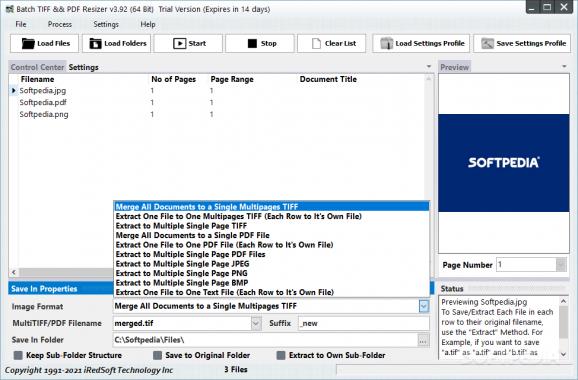Click the Load Files button label

pos(53,43)
